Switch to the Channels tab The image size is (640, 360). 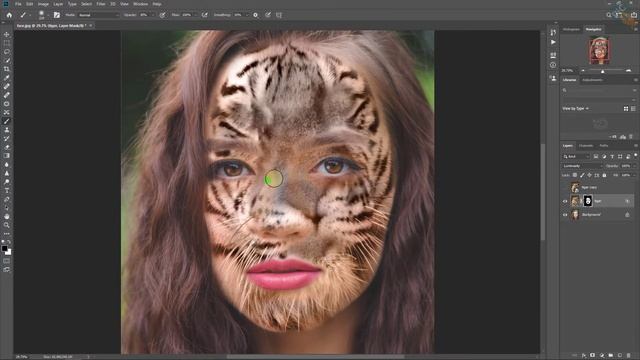tap(586, 146)
